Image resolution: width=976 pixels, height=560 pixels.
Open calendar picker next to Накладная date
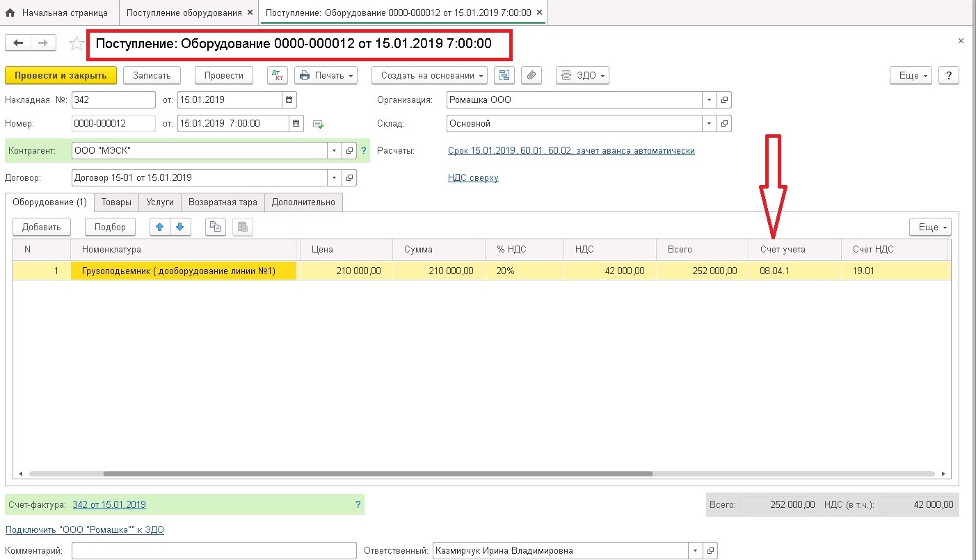(290, 99)
